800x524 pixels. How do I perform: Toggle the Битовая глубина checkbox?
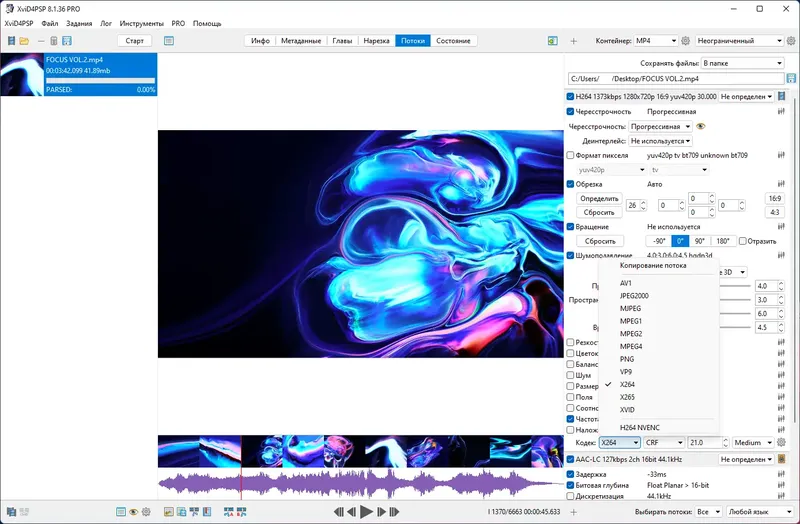(570, 485)
